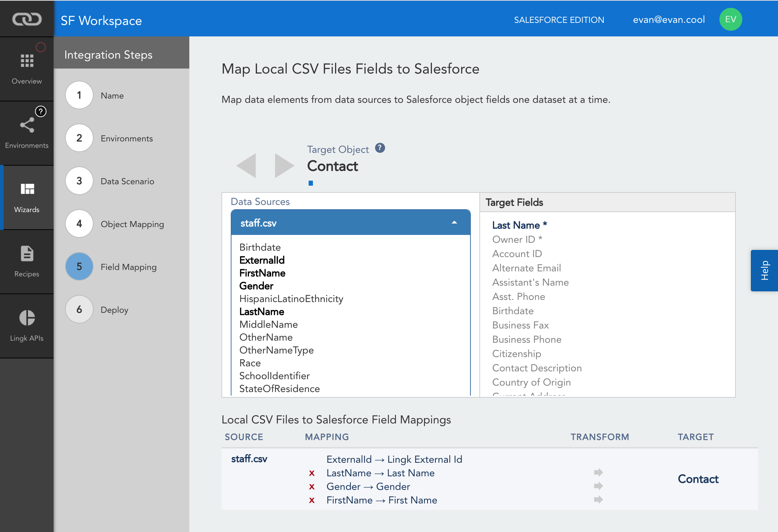Select Assistant's Name target field

(x=530, y=282)
